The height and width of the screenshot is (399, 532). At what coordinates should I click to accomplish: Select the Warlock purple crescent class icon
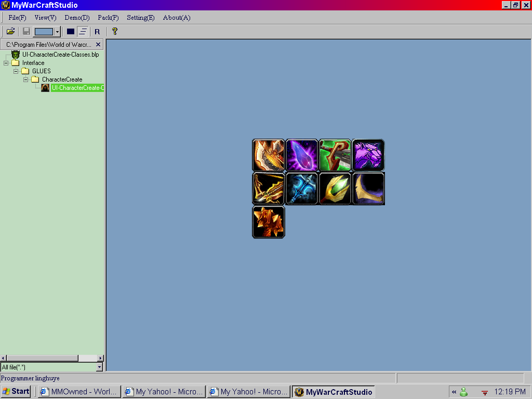(x=368, y=189)
